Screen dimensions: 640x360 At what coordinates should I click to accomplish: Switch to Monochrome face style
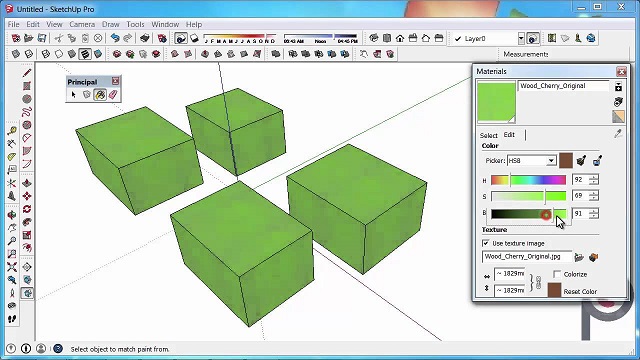click(x=98, y=54)
